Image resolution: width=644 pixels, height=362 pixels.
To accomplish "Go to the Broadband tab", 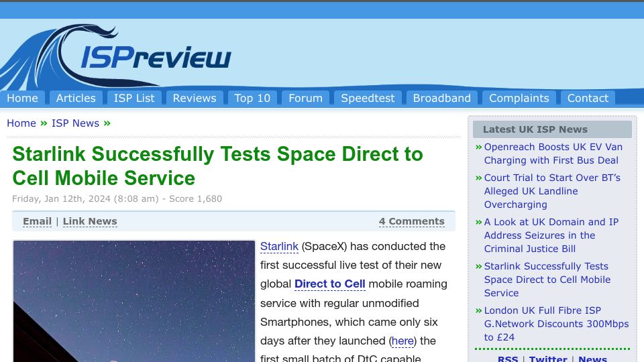I will [441, 98].
